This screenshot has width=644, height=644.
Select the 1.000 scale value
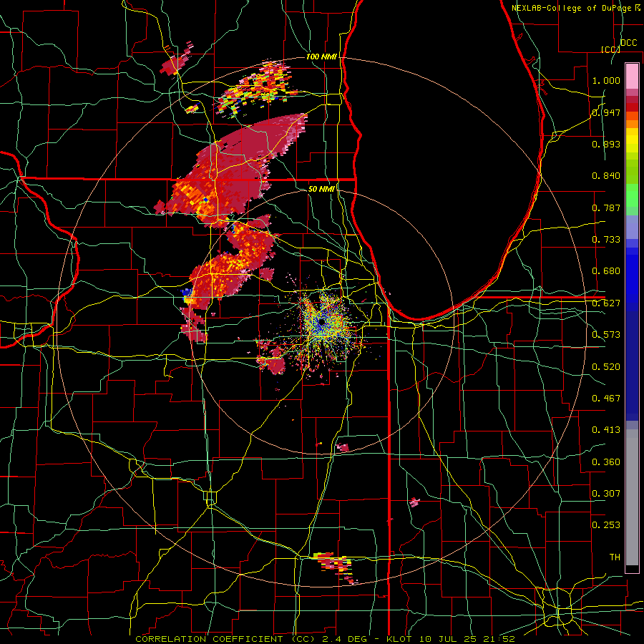606,80
